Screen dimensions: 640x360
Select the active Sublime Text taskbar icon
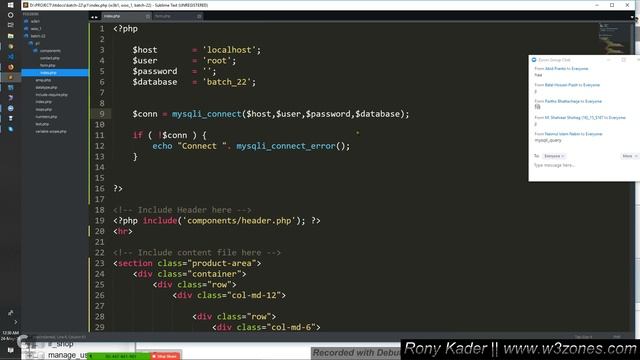[10, 77]
